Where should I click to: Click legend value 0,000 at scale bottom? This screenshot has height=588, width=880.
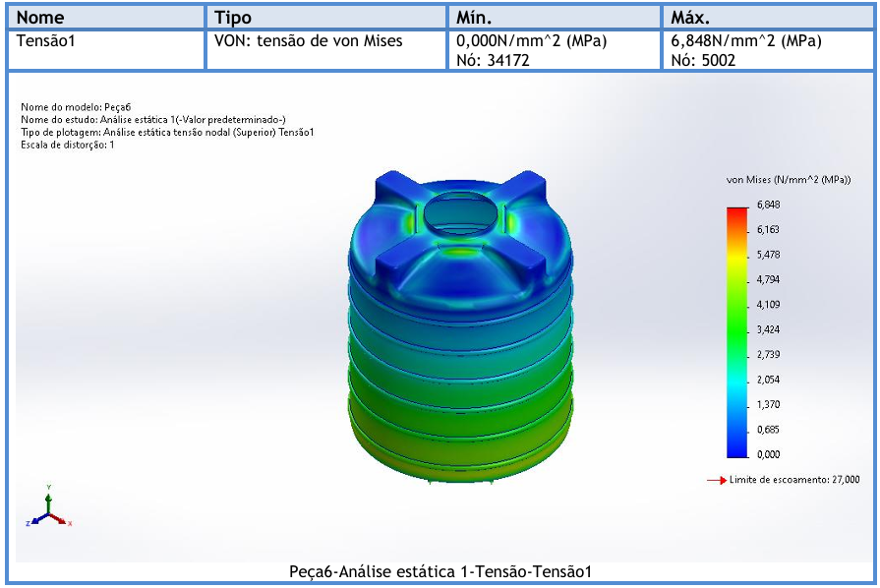tap(768, 454)
